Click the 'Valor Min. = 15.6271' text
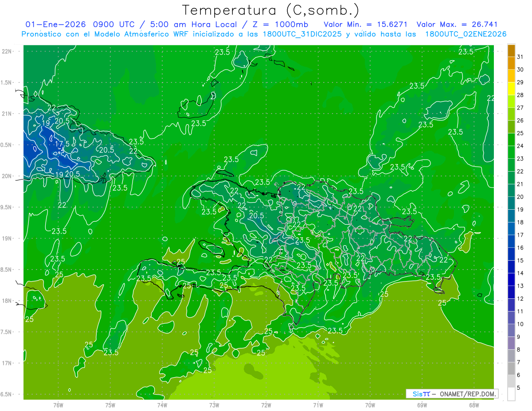The image size is (532, 411). click(x=365, y=24)
